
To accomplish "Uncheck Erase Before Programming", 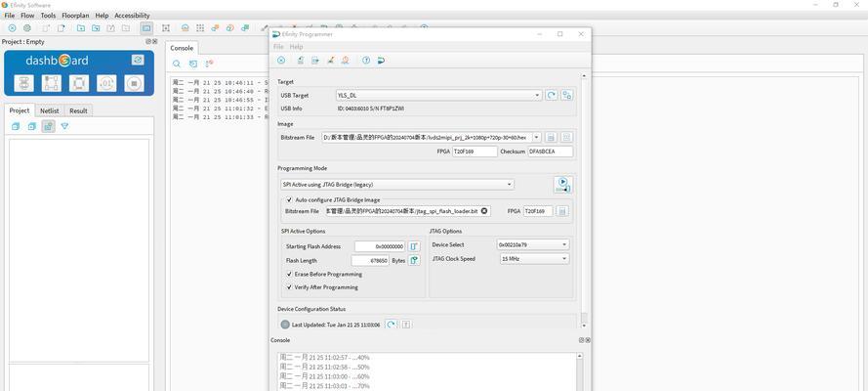I will pos(289,274).
